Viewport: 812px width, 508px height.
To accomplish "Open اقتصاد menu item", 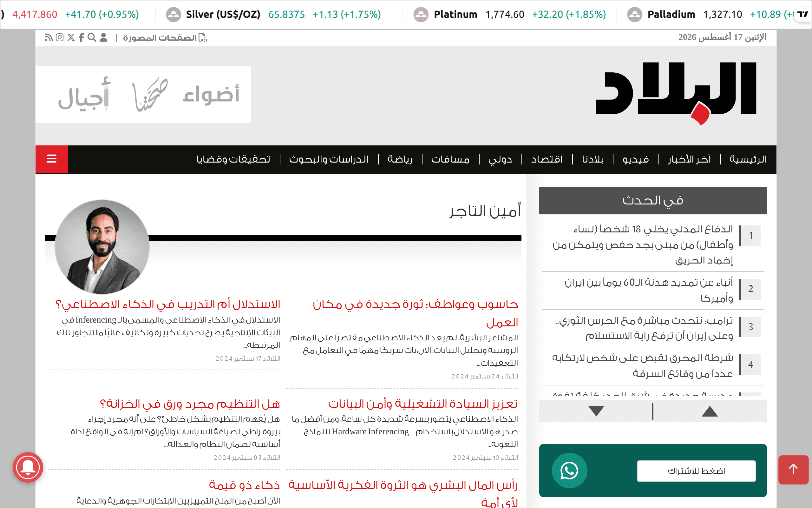I will (x=547, y=159).
